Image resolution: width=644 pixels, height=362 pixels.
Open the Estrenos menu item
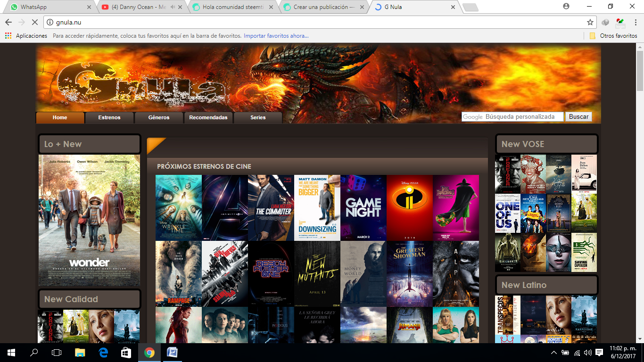click(x=109, y=117)
